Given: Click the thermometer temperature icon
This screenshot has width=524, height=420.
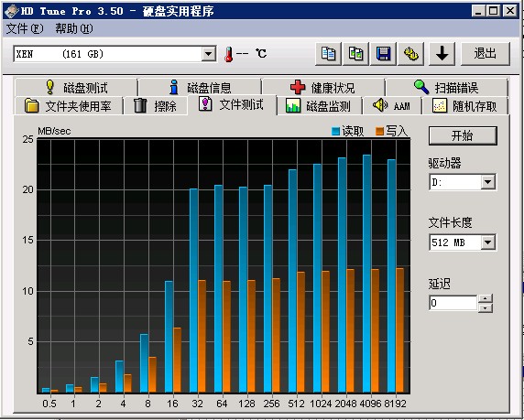Looking at the screenshot, I should tap(229, 54).
